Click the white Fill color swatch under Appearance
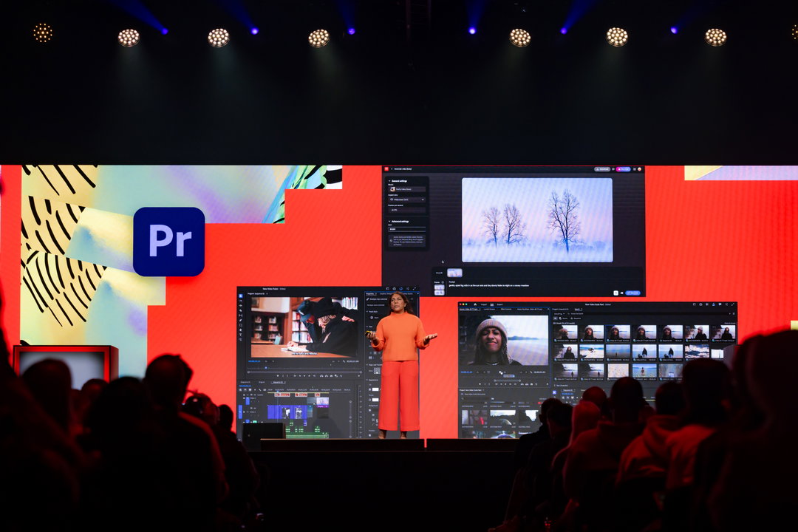 pyautogui.click(x=375, y=389)
